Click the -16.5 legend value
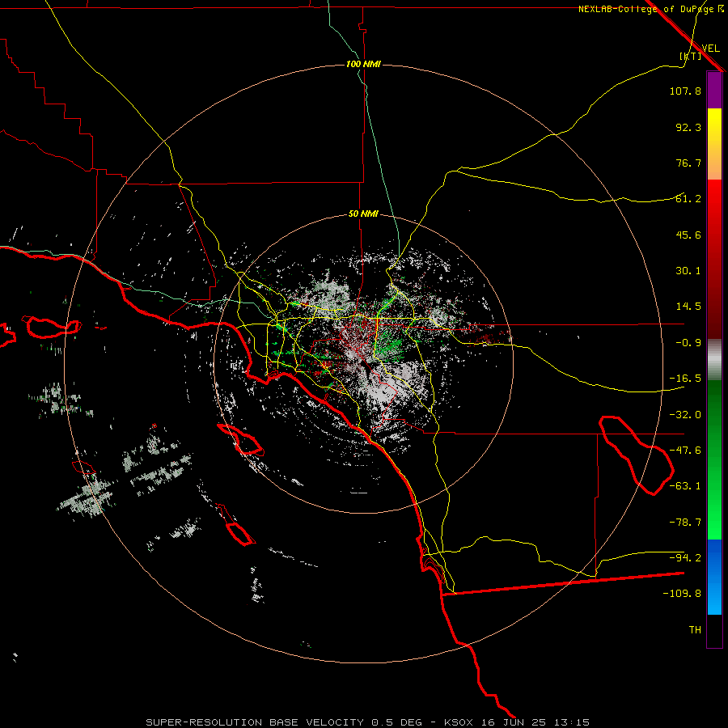The width and height of the screenshot is (728, 728). pyautogui.click(x=685, y=379)
